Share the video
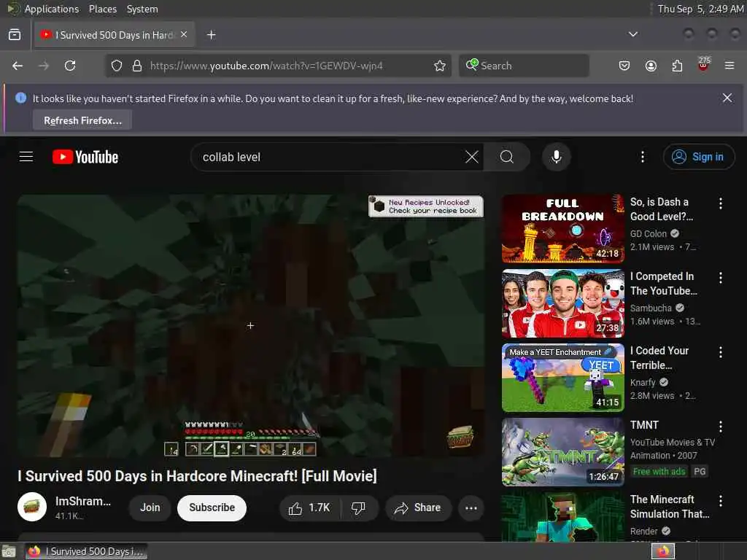 pos(417,508)
